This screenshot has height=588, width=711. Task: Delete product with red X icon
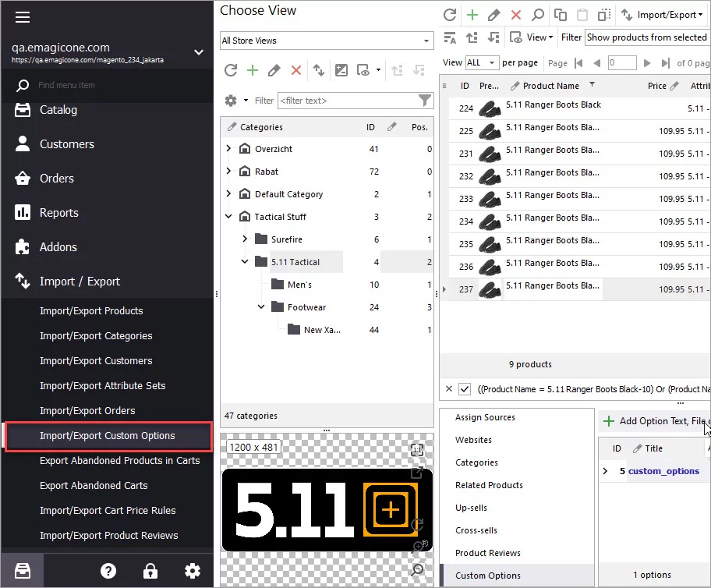[x=515, y=15]
